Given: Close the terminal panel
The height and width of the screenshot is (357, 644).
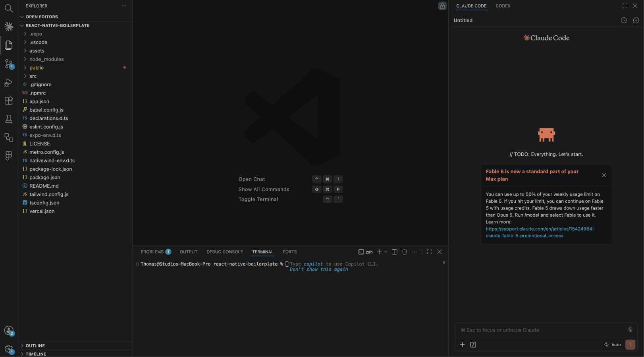Looking at the screenshot, I should pyautogui.click(x=440, y=252).
